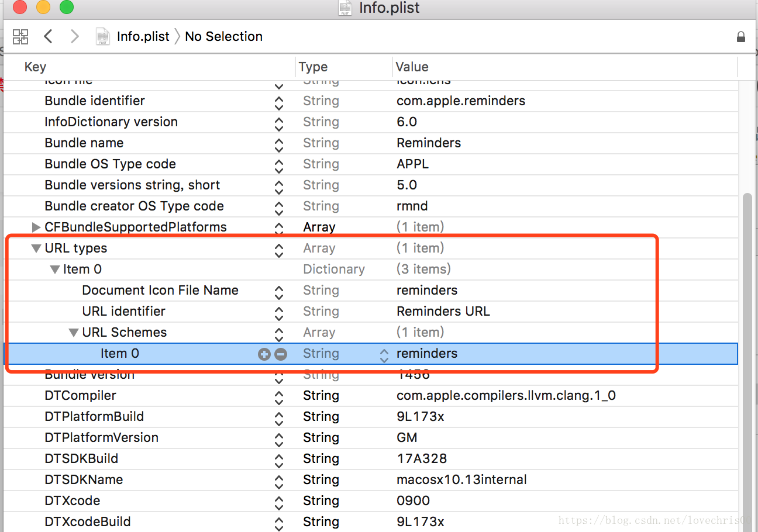
Task: Select the DTXcode value 0900
Action: coord(413,500)
